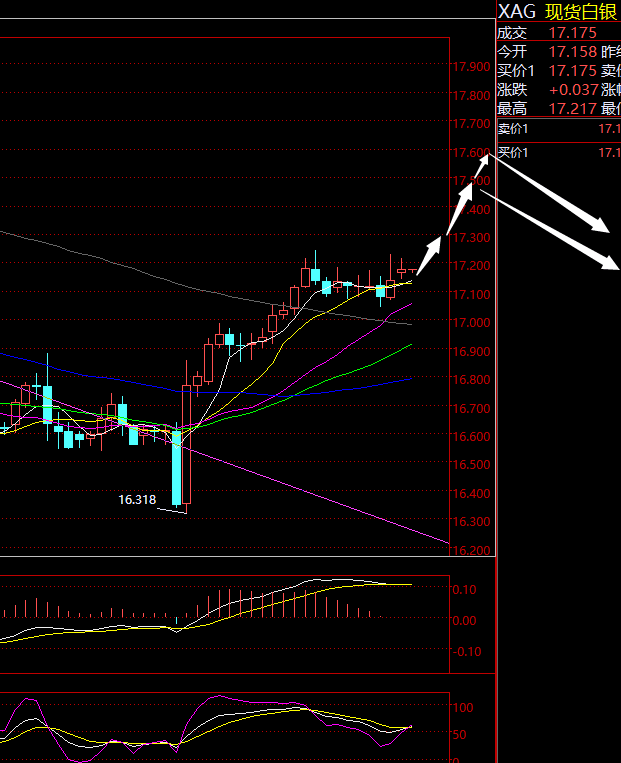Screen dimensions: 621x763
Task: Click the 最高 high price 17.217
Action: click(573, 109)
